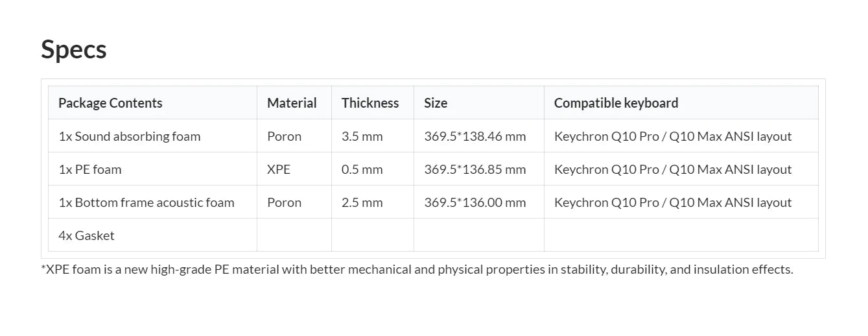Select the Compatible keyboard column header
The height and width of the screenshot is (336, 868).
pos(616,103)
